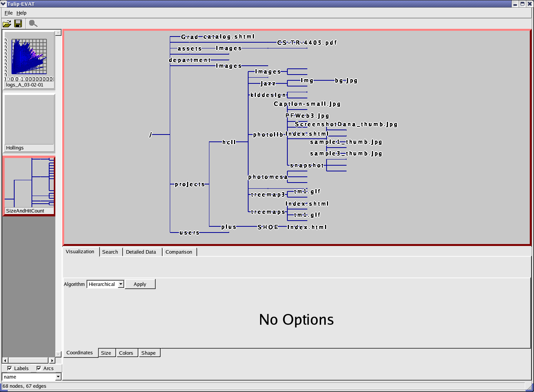This screenshot has width=534, height=392.
Task: Switch to the Colors tab
Action: [126, 353]
